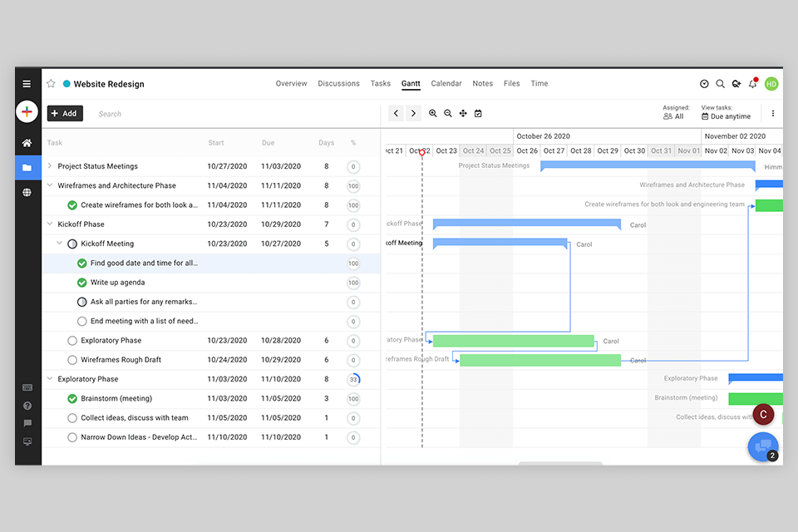
Task: Select Project Status Meetings Gantt bar
Action: (648, 166)
